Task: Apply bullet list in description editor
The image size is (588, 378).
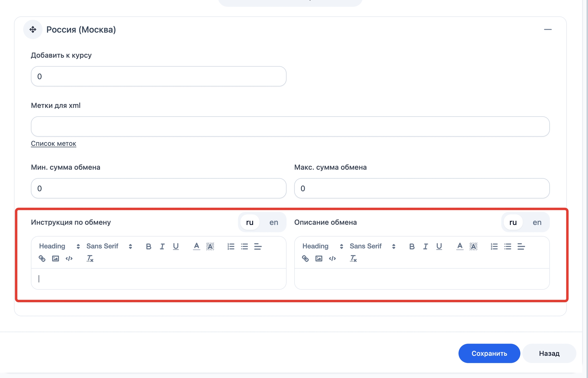Action: (508, 246)
